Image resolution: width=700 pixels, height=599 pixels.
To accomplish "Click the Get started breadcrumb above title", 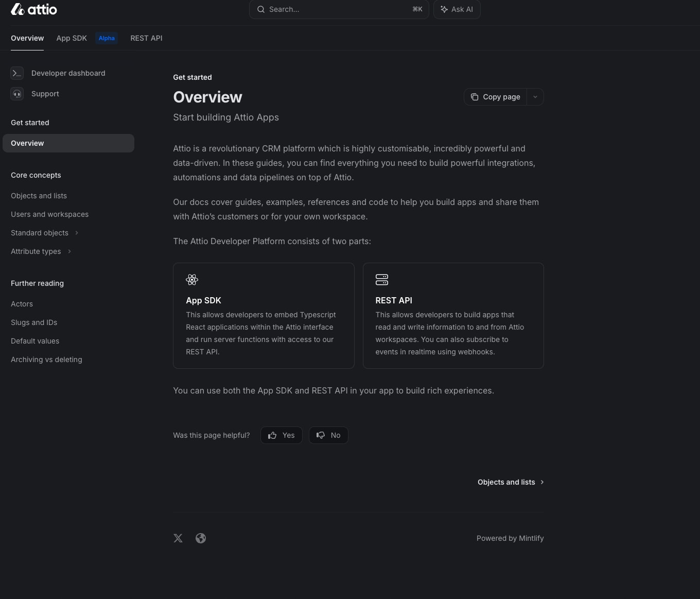I will click(192, 77).
